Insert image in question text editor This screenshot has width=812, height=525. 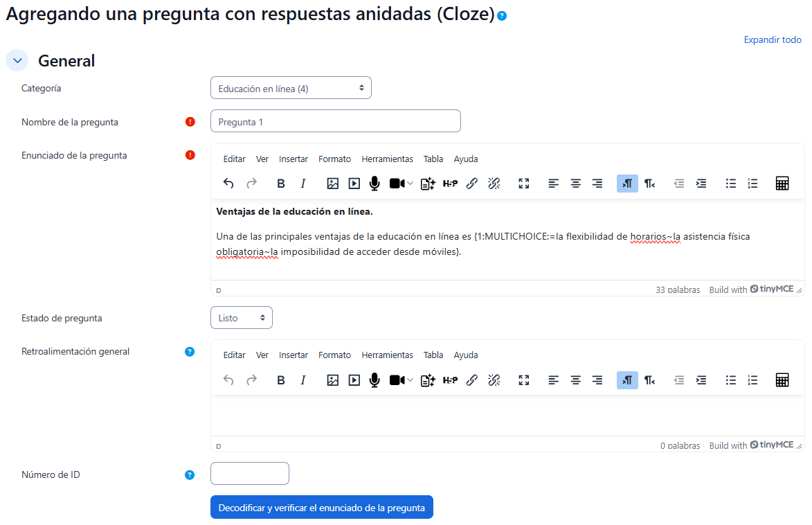(x=333, y=184)
